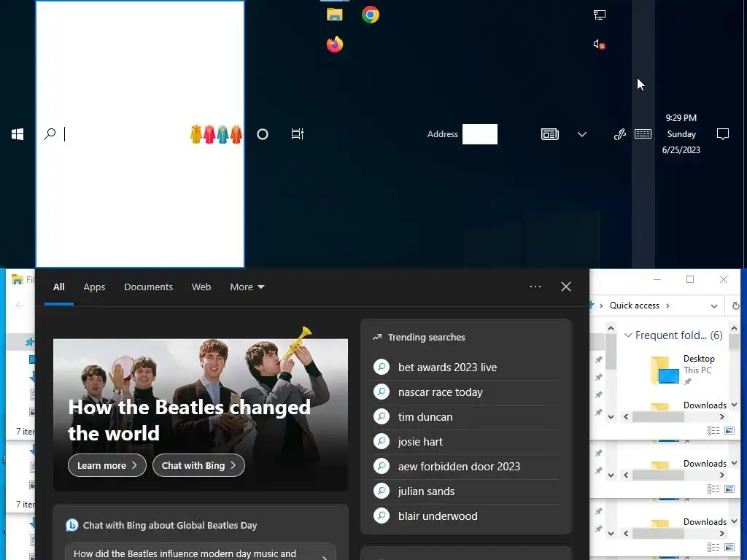Open the 'How did the Beatles influence' suggestion
Screen dimensions: 747x560
200,553
